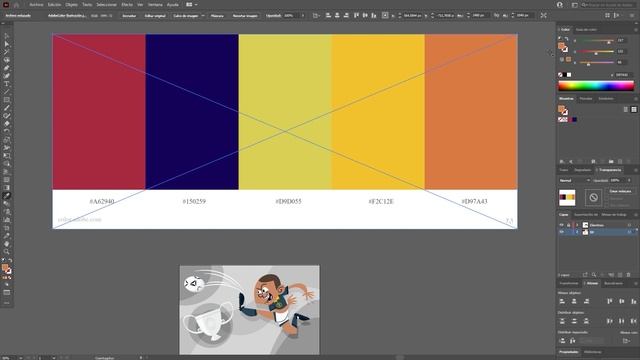This screenshot has height=360, width=640.
Task: Select the Hand tool
Action: [7, 244]
